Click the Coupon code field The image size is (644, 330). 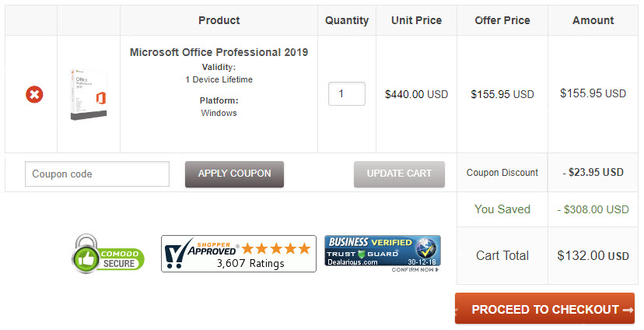tap(97, 174)
